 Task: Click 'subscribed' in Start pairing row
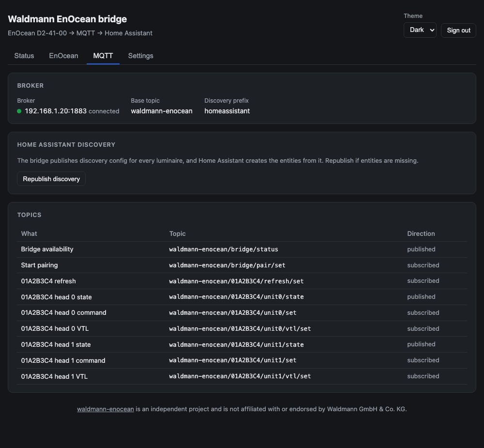tap(423, 265)
